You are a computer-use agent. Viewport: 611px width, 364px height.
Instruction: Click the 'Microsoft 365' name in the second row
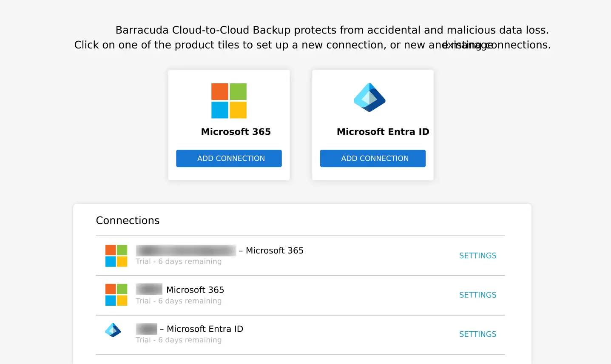195,290
